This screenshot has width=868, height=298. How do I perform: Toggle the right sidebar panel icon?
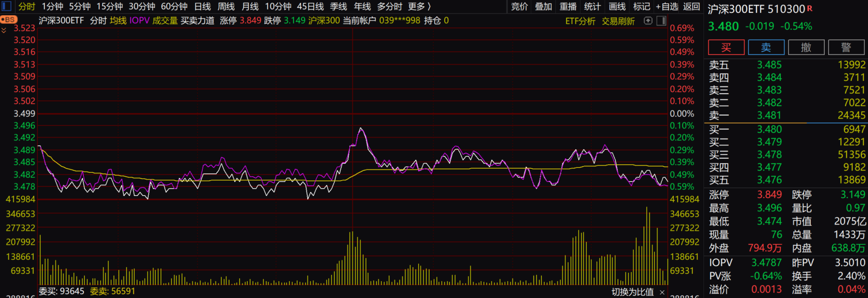pos(661,21)
